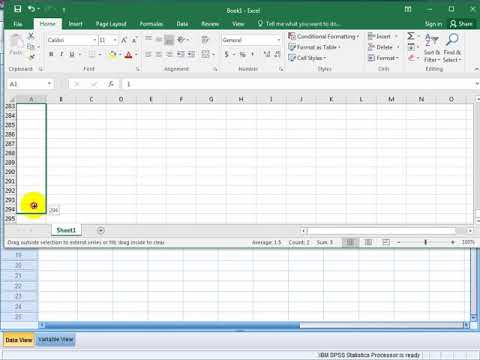This screenshot has width=480, height=360.
Task: Activate the Format Painter brush
Action: pyautogui.click(x=32, y=57)
